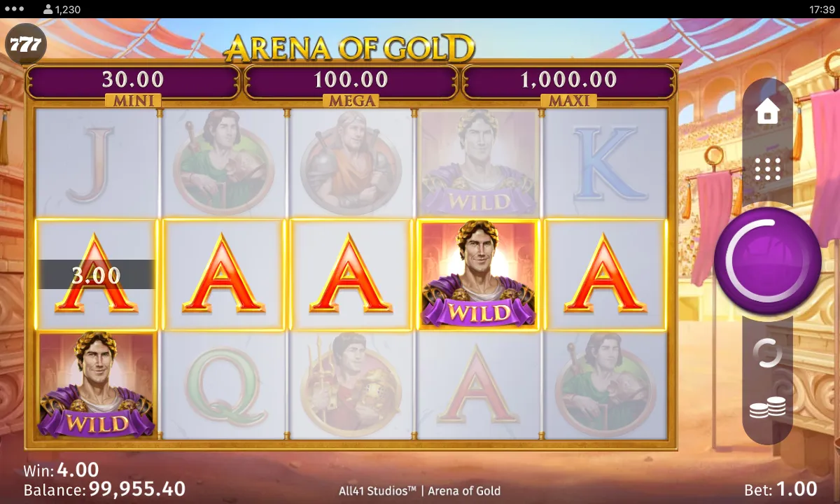Select the MEGA jackpot panel showing 100.00
Screen dimensions: 840x504
(x=351, y=83)
